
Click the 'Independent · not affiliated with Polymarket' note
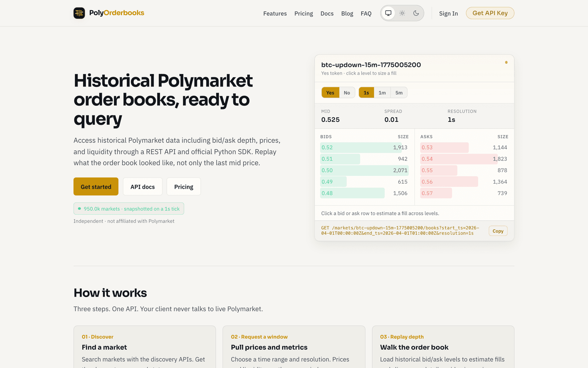click(124, 221)
